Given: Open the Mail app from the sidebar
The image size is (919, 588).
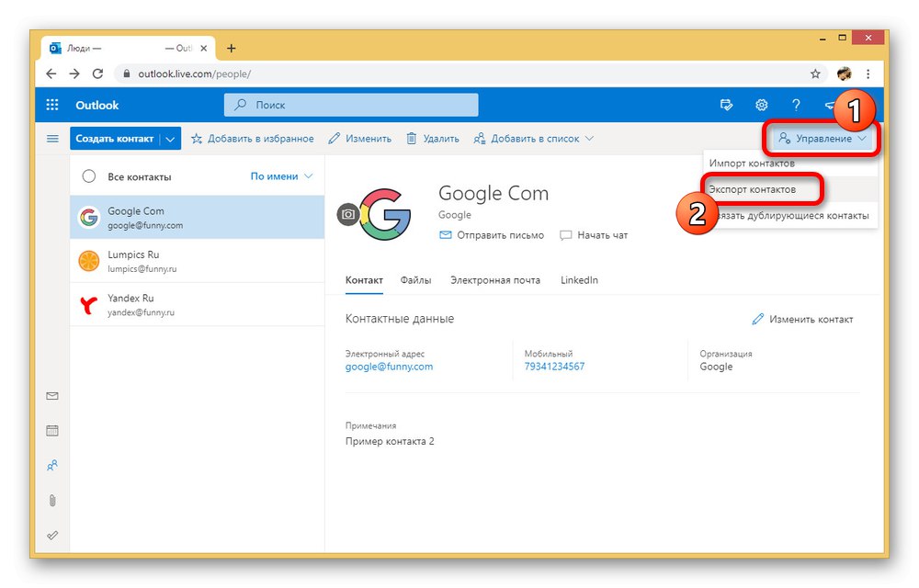Looking at the screenshot, I should 52,395.
